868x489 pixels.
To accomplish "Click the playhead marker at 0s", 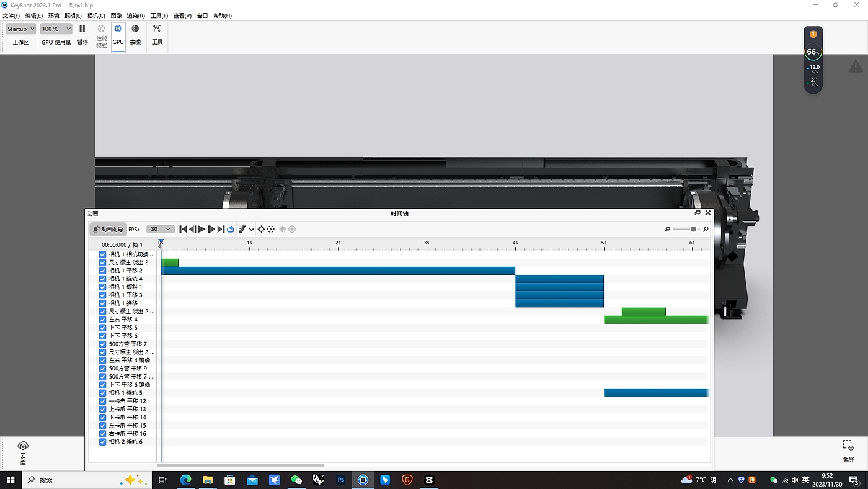I will (x=161, y=243).
